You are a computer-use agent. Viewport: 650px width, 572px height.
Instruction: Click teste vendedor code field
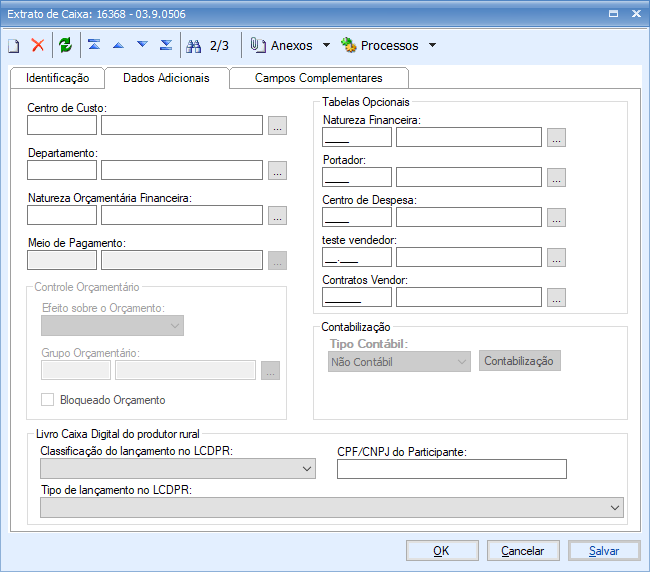357,257
